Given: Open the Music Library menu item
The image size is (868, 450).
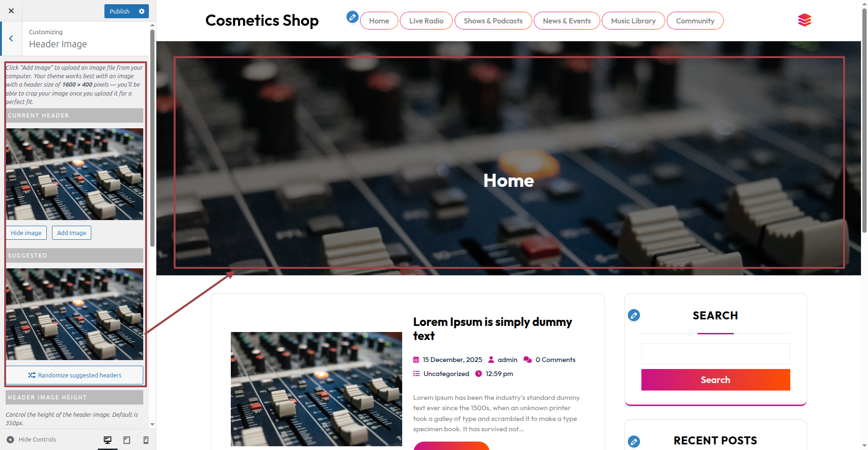Looking at the screenshot, I should [x=633, y=21].
